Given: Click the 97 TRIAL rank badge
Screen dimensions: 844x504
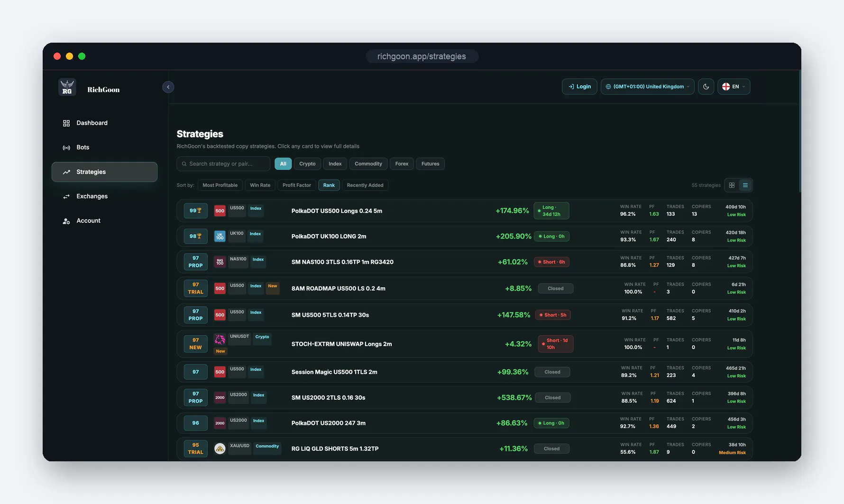Looking at the screenshot, I should pyautogui.click(x=195, y=288).
